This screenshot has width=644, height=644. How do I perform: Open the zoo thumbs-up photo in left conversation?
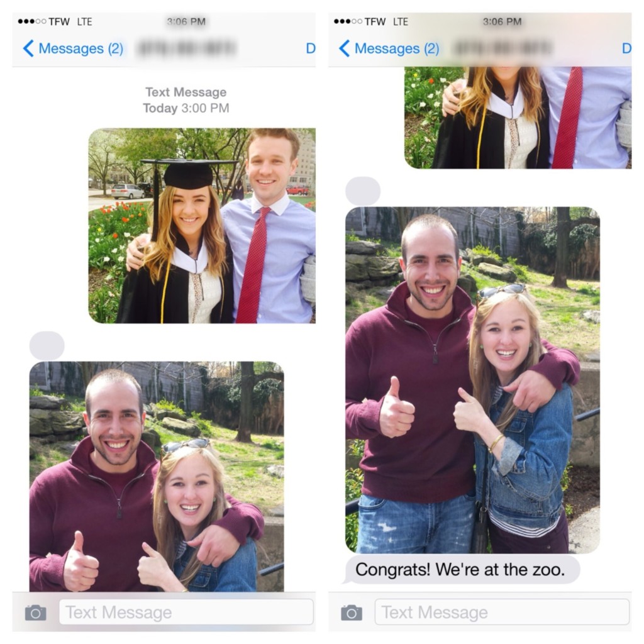[157, 477]
